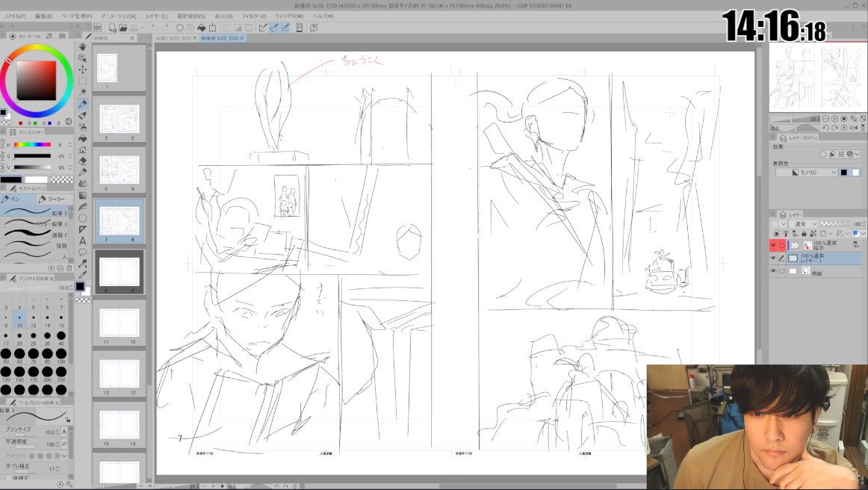Click the Scale/Rotate transform toolbar icon
Viewport: 868px width, 490px height.
pyautogui.click(x=212, y=27)
